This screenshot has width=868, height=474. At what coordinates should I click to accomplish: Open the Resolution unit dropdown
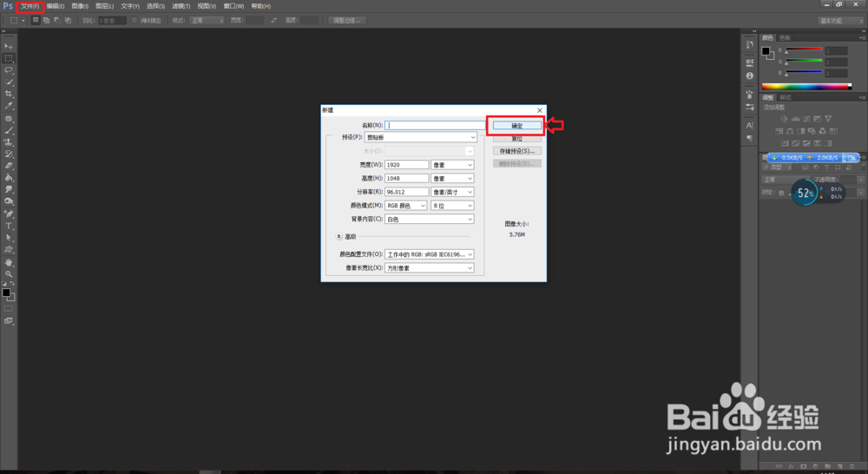452,192
